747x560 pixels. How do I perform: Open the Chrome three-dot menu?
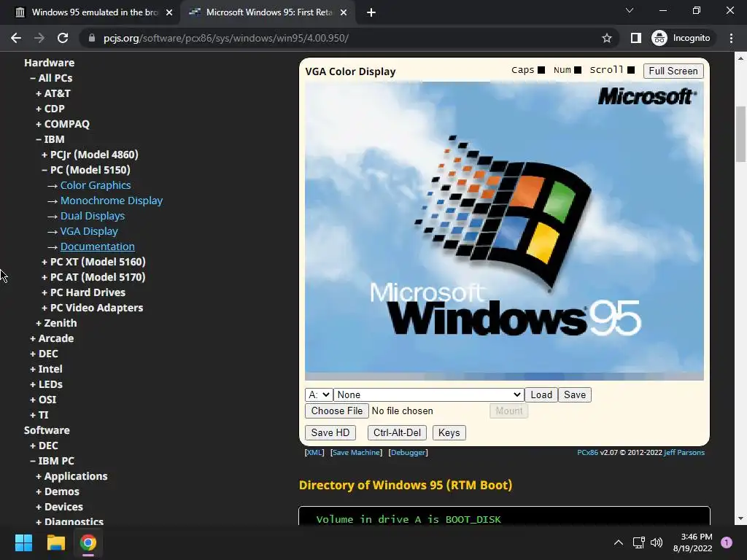(731, 38)
